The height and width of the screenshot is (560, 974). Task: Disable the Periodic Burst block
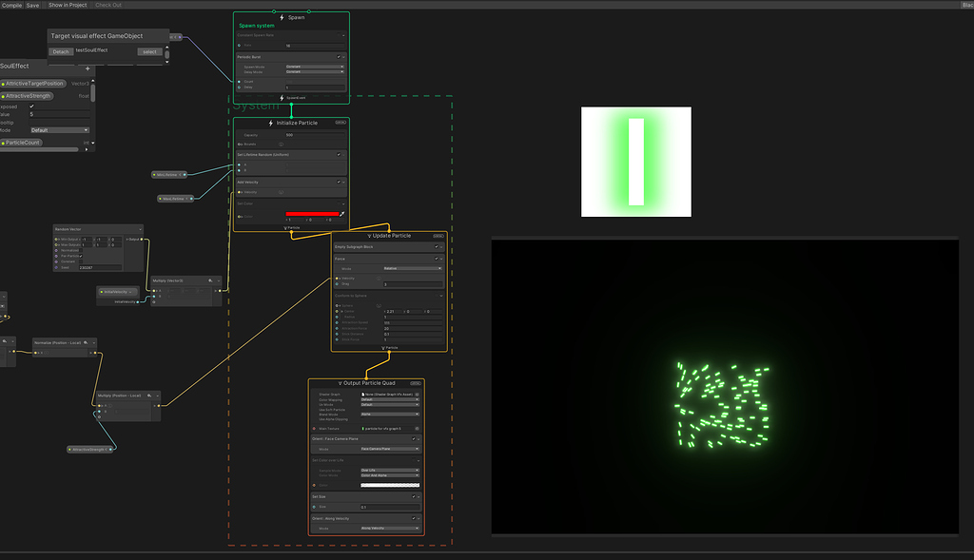(x=341, y=56)
